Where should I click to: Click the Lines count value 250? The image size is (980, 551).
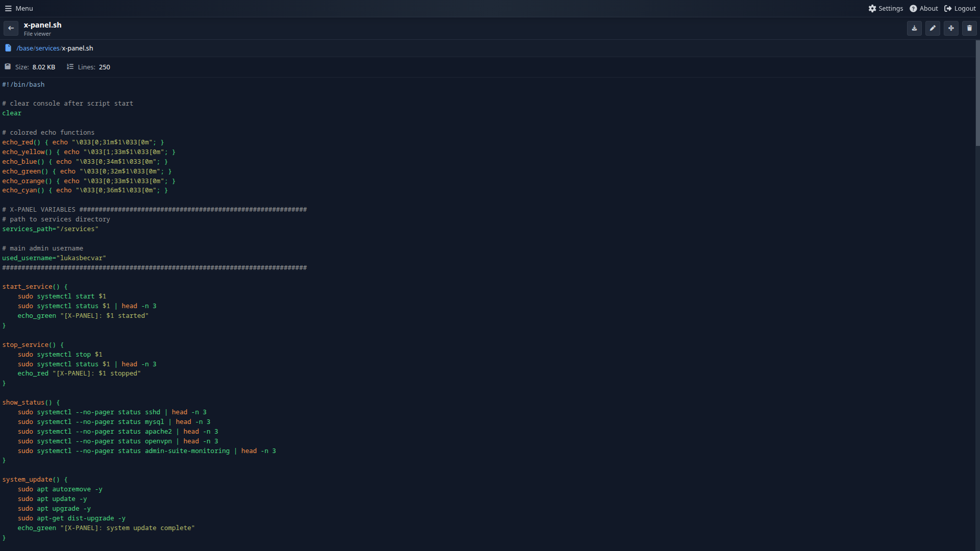(x=104, y=67)
